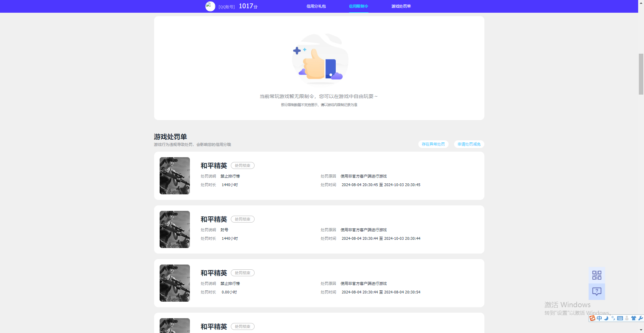The height and width of the screenshot is (333, 644).
Task: Click the user avatar in header
Action: [210, 6]
